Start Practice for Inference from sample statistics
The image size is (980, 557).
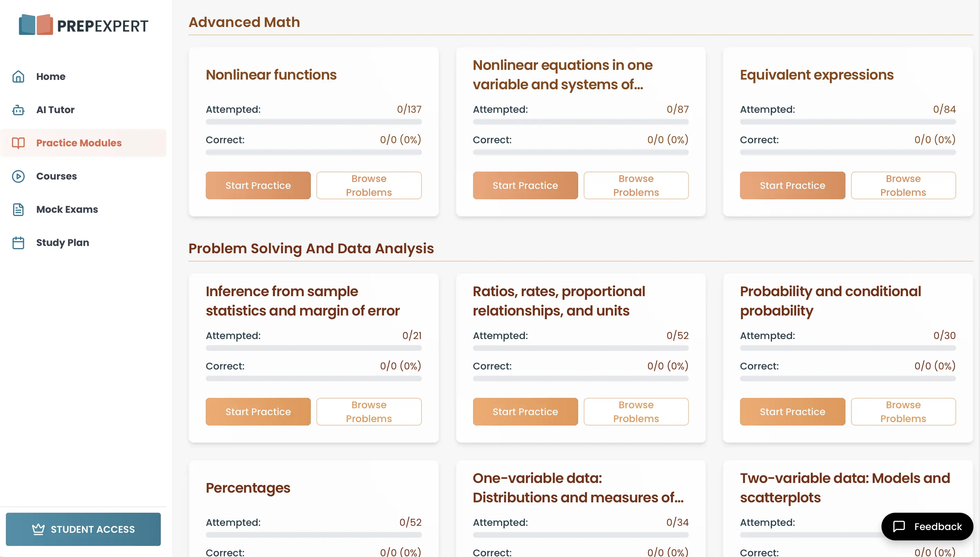pyautogui.click(x=258, y=412)
